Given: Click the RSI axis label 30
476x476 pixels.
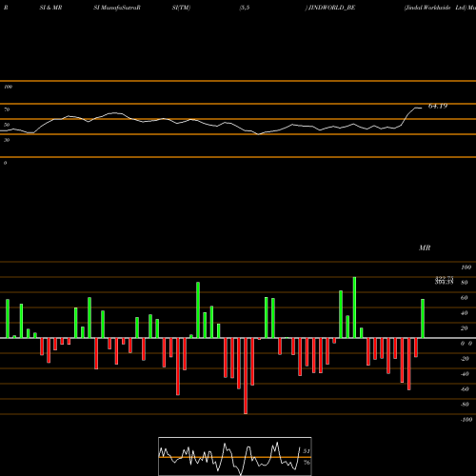Looking at the screenshot, I should 7,140.
